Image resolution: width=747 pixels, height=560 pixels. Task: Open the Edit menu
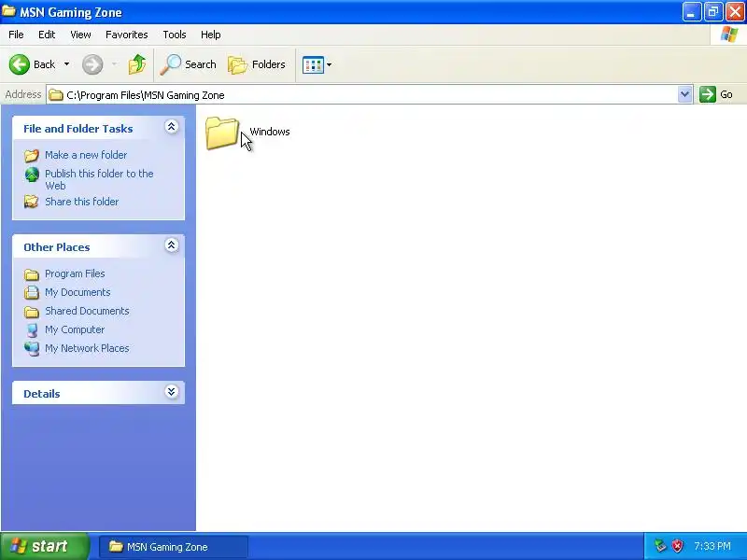pos(47,35)
